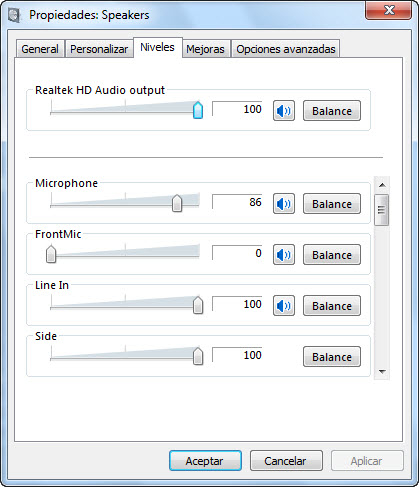The height and width of the screenshot is (487, 419).
Task: Open Balance settings for Microphone
Action: (332, 204)
